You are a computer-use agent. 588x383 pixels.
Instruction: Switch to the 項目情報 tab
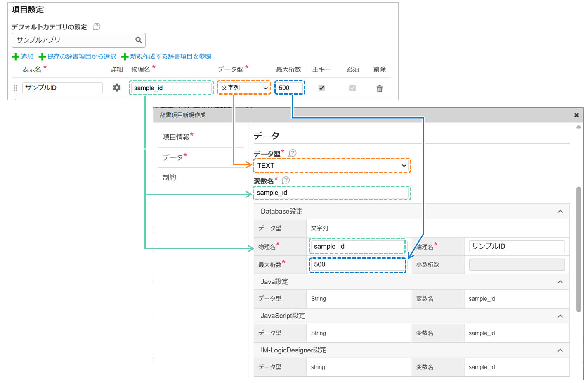coord(176,137)
